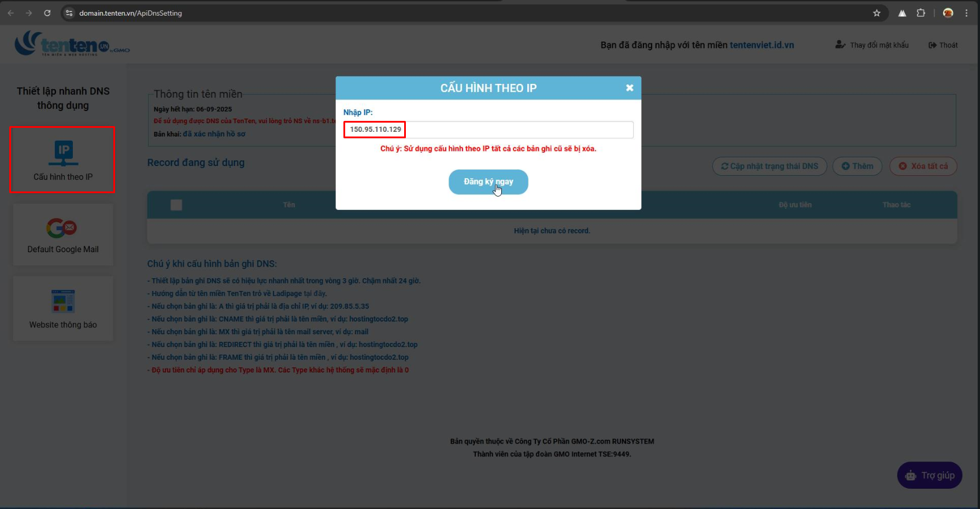Close the Cấu hình theo IP dialog

(x=630, y=88)
